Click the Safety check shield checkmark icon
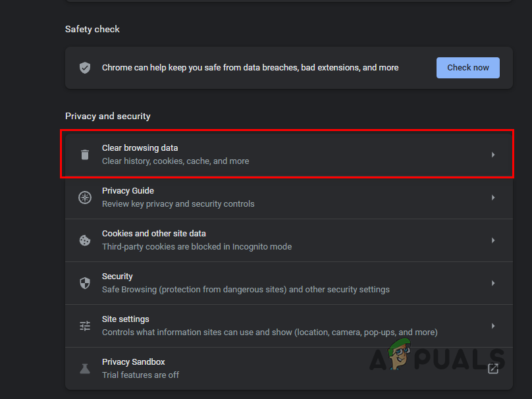Image resolution: width=532 pixels, height=399 pixels. pos(84,67)
